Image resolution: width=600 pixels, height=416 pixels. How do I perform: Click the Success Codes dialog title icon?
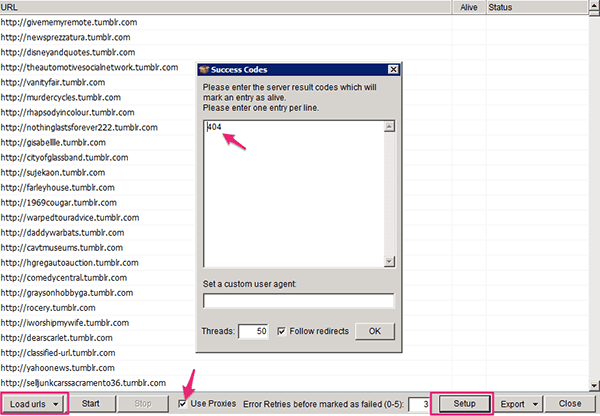(x=206, y=70)
